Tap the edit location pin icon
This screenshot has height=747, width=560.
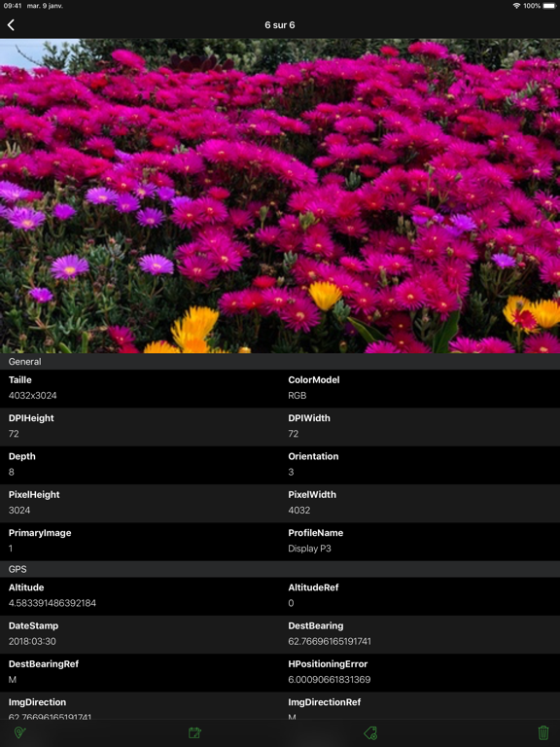(19, 732)
